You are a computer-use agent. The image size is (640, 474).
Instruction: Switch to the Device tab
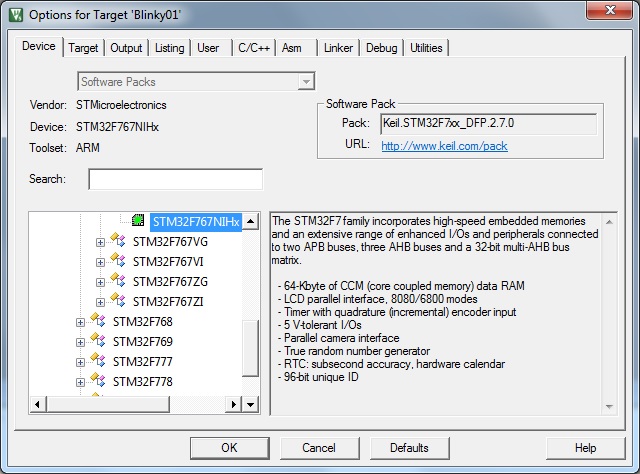(x=39, y=46)
